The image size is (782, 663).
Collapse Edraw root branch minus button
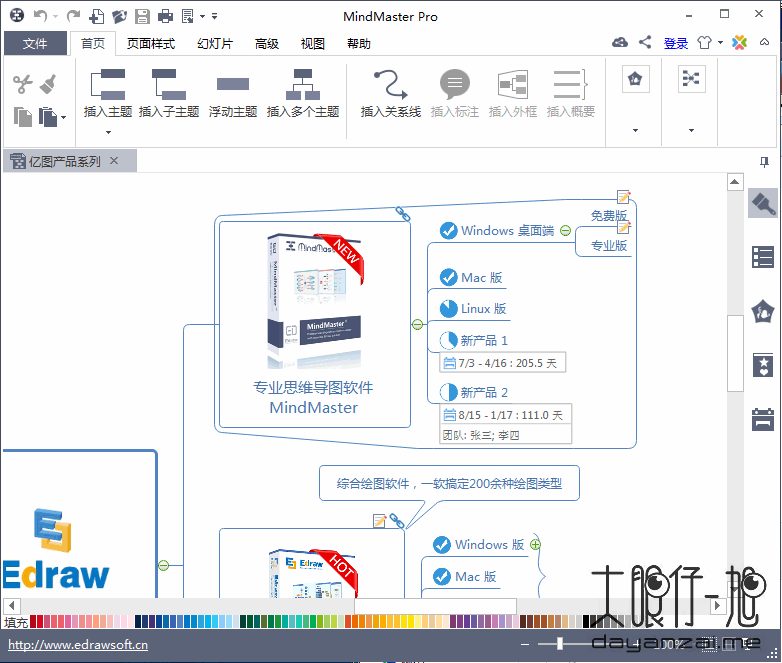pyautogui.click(x=163, y=566)
